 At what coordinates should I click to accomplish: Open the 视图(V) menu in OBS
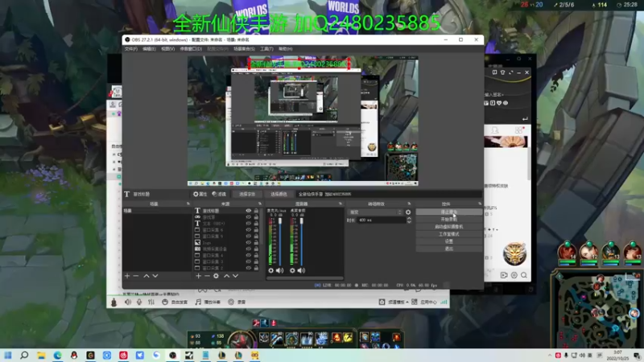168,49
